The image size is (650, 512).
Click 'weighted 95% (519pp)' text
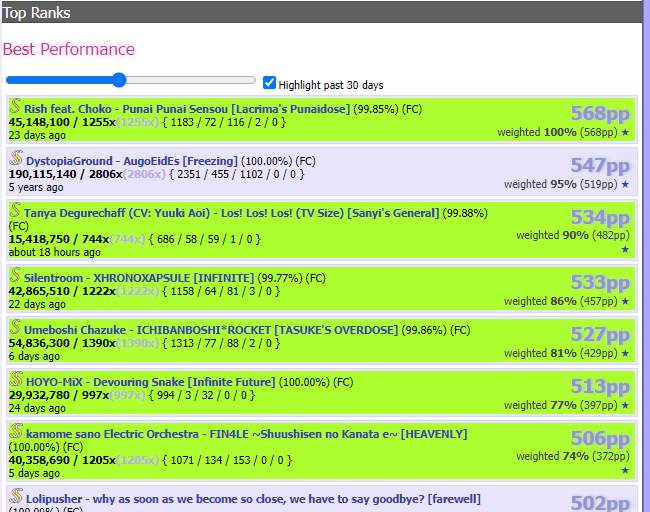pos(561,184)
